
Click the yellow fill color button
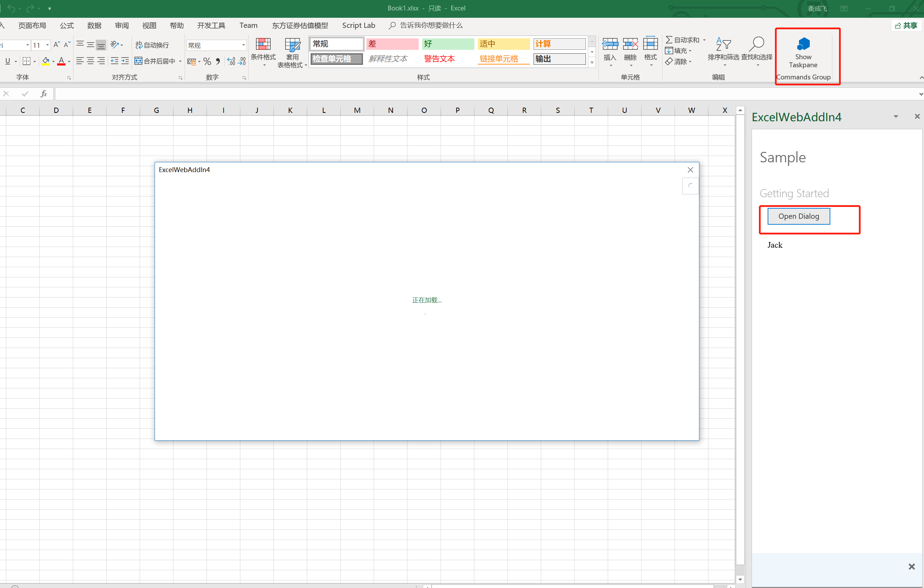46,61
